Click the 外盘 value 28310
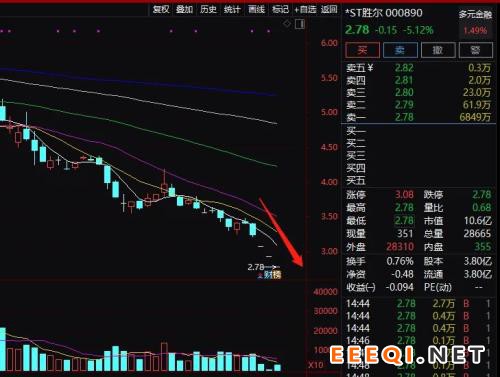This screenshot has height=377, width=500. point(400,247)
